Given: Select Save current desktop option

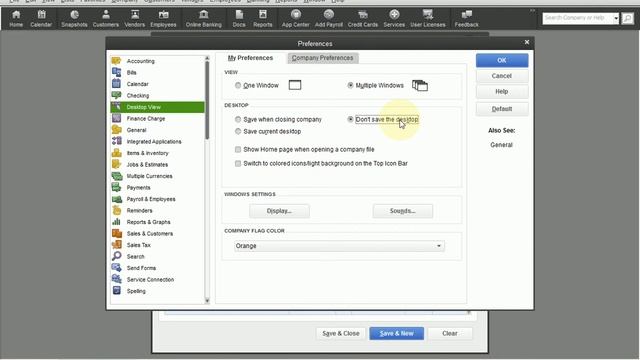Looking at the screenshot, I should [x=238, y=131].
